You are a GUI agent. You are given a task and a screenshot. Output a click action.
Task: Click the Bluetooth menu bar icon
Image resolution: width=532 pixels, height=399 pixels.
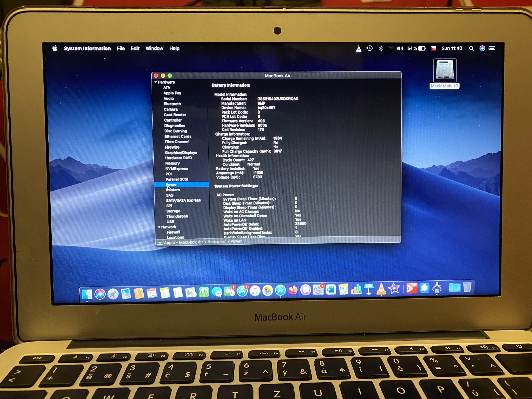(381, 48)
